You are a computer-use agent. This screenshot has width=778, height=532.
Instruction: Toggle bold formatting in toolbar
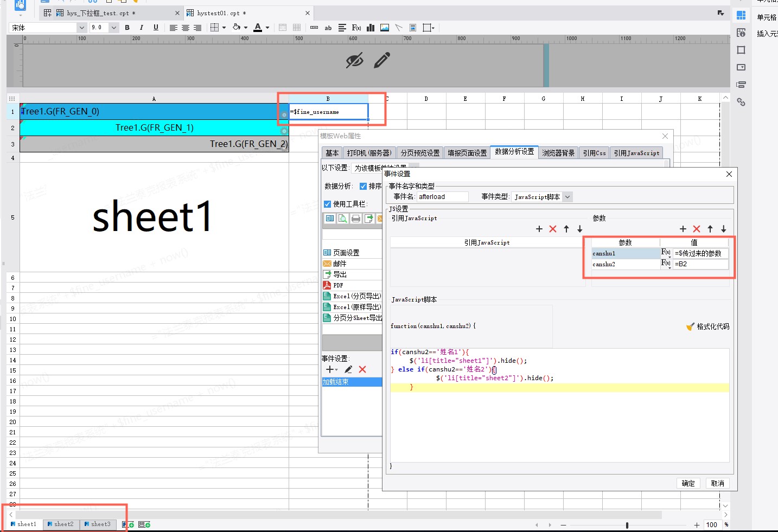(x=127, y=28)
